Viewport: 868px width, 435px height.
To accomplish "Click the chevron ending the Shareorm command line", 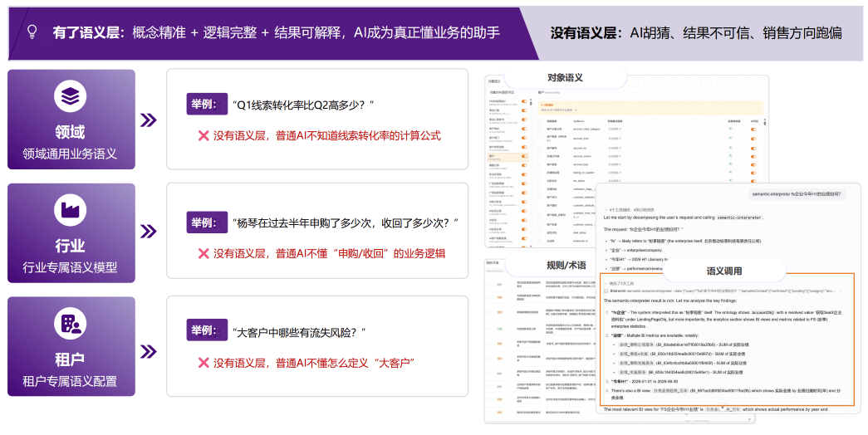I will [x=841, y=291].
